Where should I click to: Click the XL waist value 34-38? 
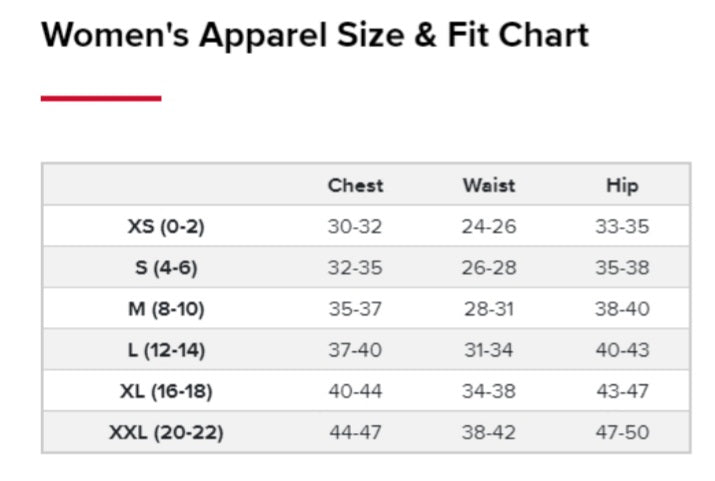coord(489,391)
